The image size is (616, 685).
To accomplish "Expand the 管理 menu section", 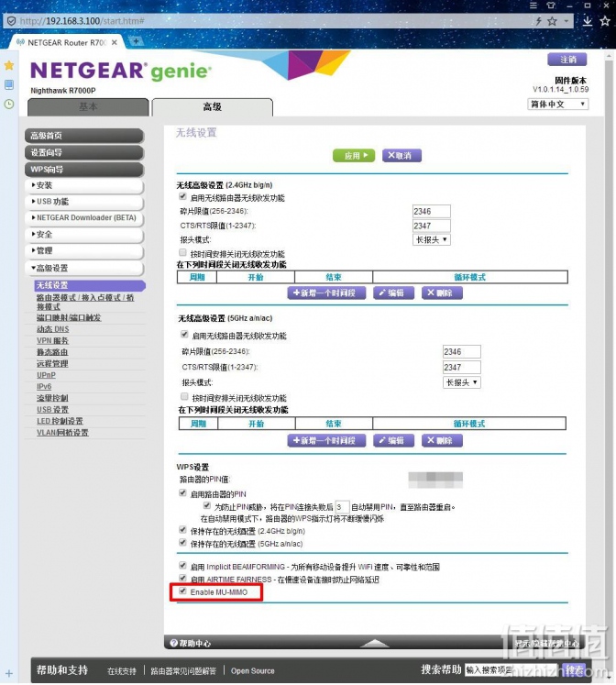I will point(84,250).
